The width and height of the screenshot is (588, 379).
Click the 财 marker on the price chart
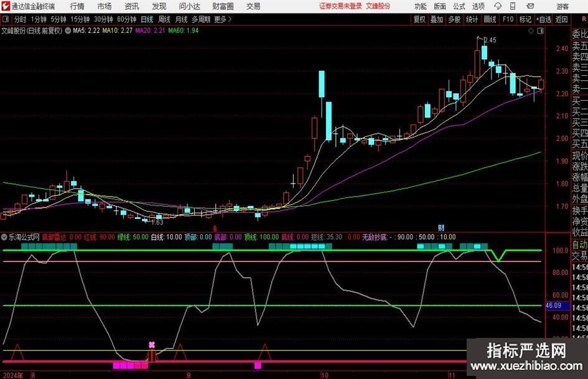pyautogui.click(x=441, y=228)
